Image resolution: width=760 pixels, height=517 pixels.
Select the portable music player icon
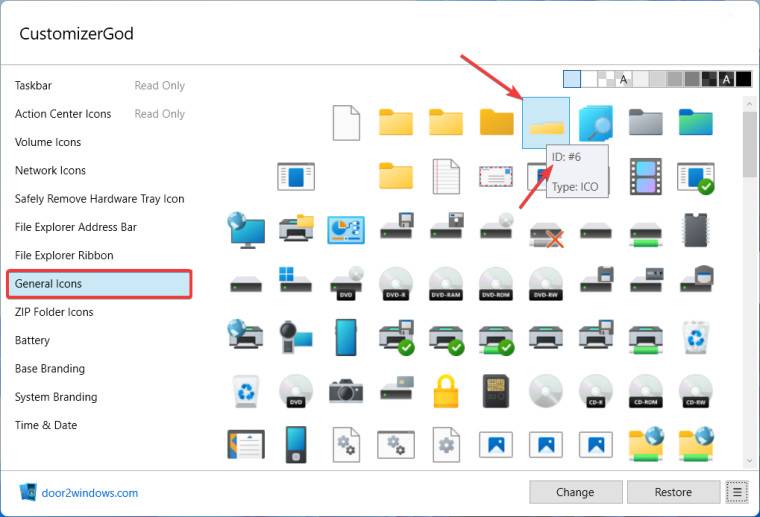(x=296, y=444)
